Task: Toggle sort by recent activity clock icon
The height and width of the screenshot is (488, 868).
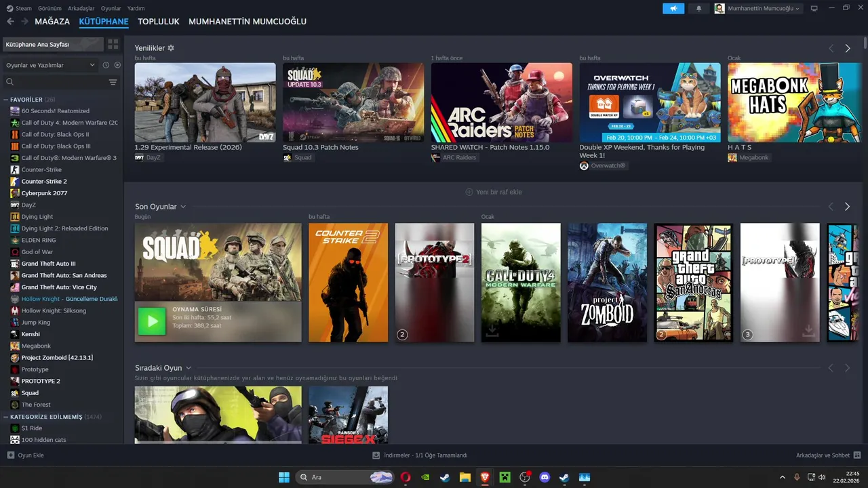Action: click(106, 65)
